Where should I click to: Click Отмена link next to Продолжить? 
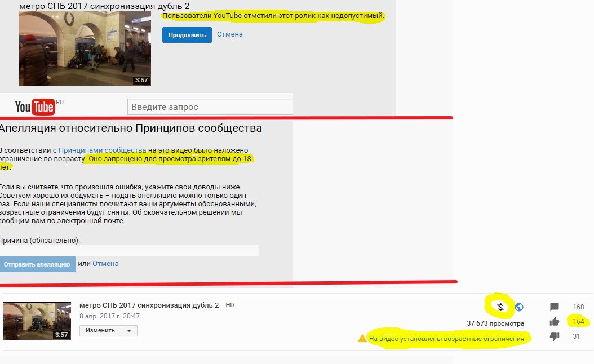[229, 34]
